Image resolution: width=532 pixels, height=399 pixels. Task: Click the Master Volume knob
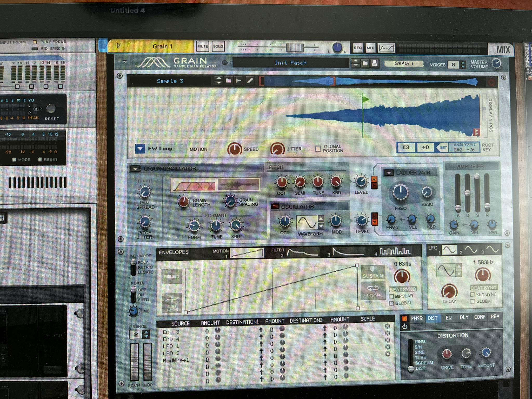pyautogui.click(x=497, y=64)
